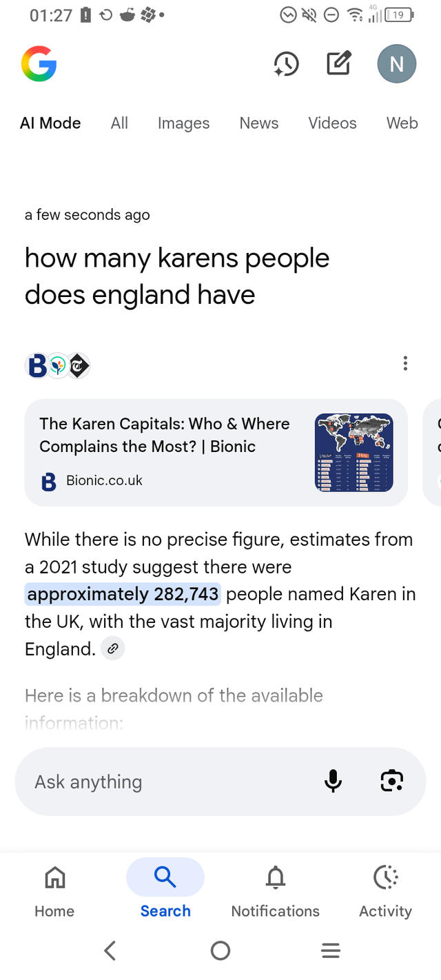Tap the Bionic world map thumbnail

(x=353, y=452)
